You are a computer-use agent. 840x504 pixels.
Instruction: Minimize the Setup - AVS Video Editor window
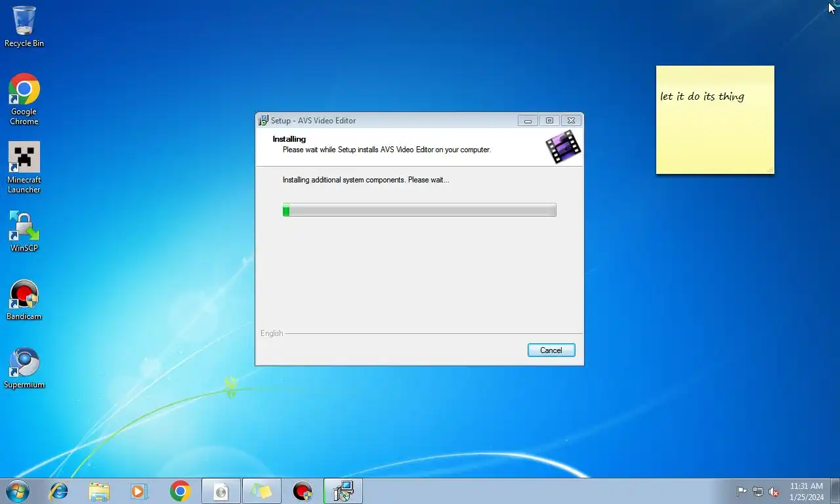[x=528, y=121]
